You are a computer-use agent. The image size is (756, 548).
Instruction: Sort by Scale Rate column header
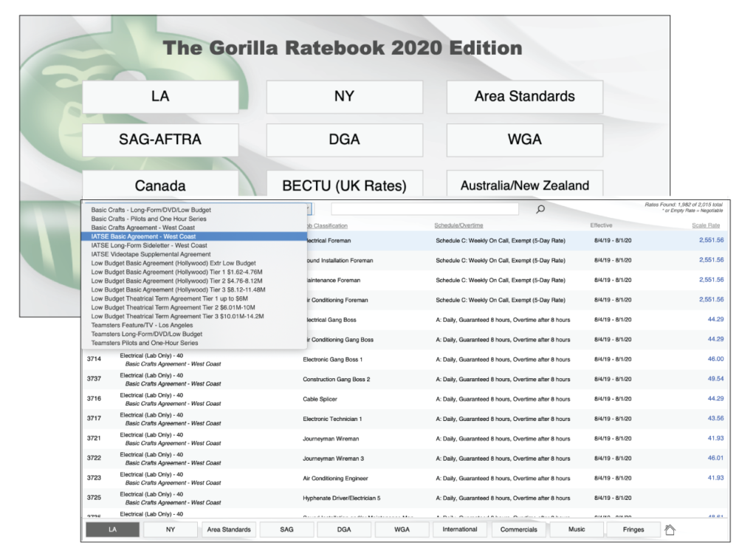[706, 225]
